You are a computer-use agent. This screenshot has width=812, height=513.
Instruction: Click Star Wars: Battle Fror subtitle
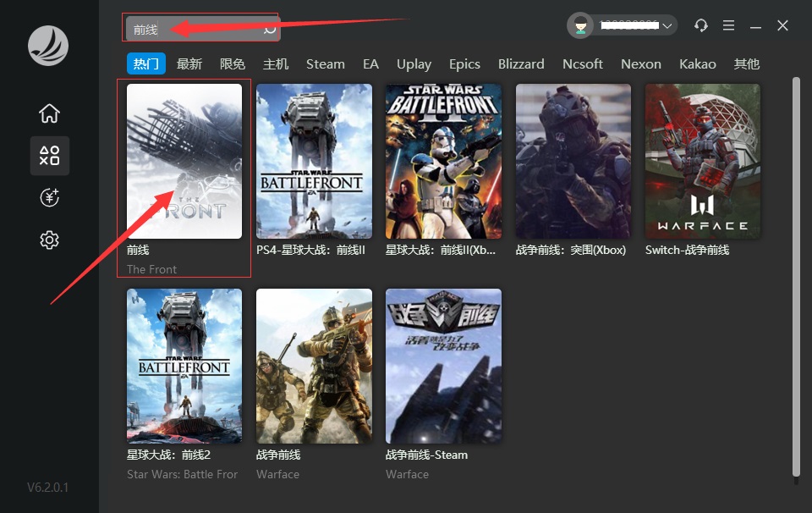[x=183, y=474]
